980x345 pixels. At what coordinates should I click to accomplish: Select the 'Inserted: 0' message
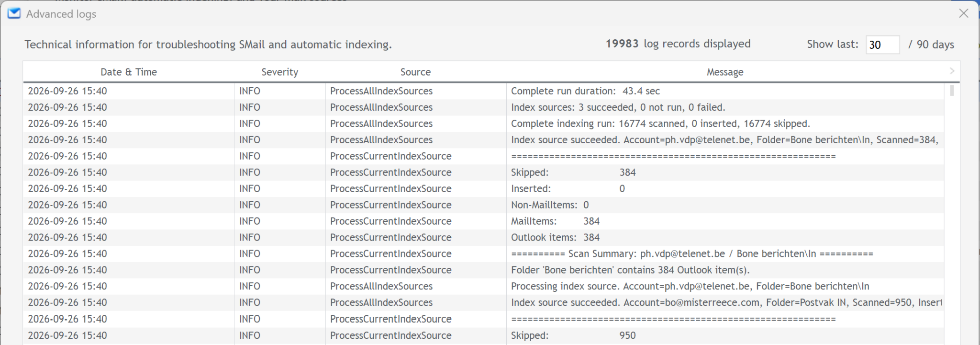568,189
